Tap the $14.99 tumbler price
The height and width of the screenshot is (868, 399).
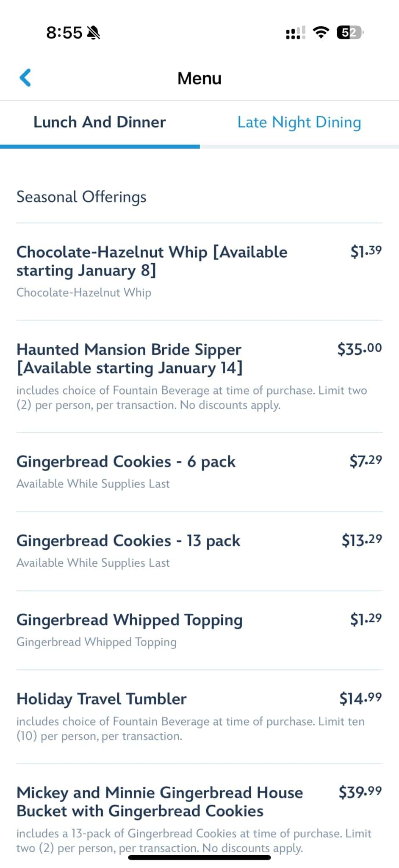point(360,698)
